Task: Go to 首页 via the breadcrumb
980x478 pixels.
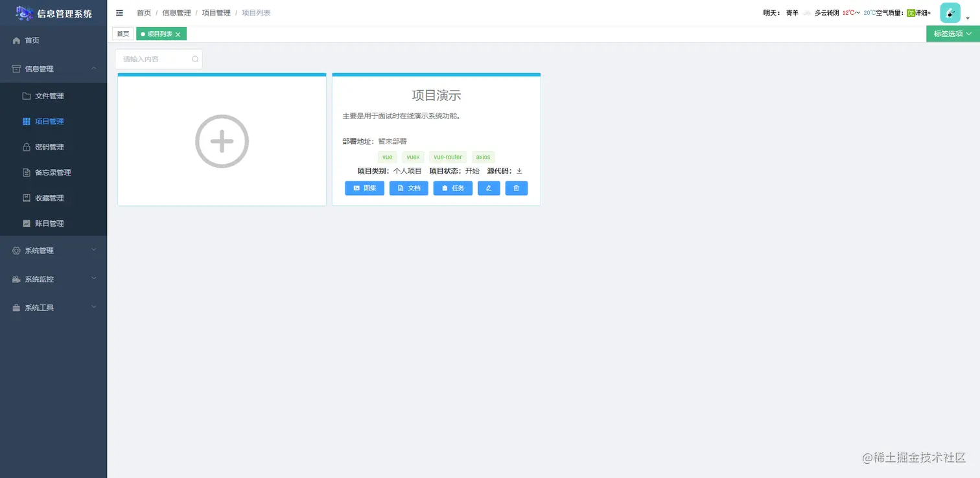Action: (x=144, y=13)
